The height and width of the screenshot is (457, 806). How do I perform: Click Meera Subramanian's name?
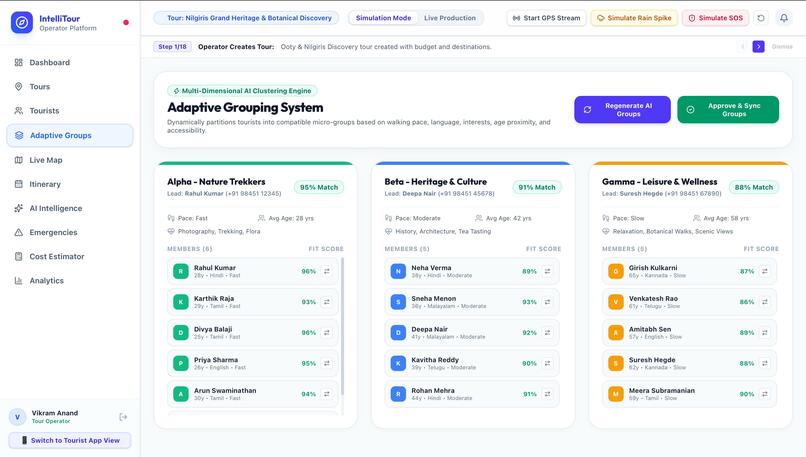pyautogui.click(x=662, y=391)
